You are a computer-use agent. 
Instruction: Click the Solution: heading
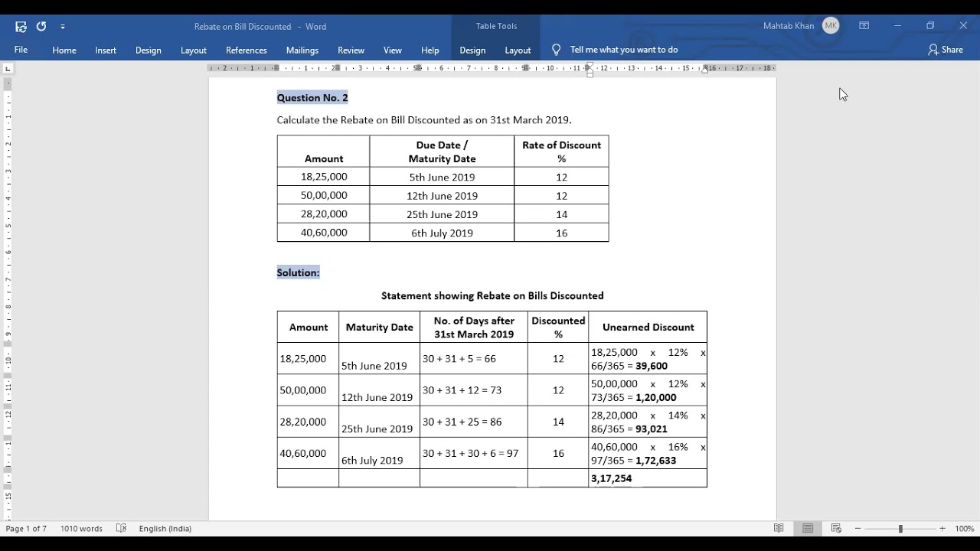click(x=299, y=272)
